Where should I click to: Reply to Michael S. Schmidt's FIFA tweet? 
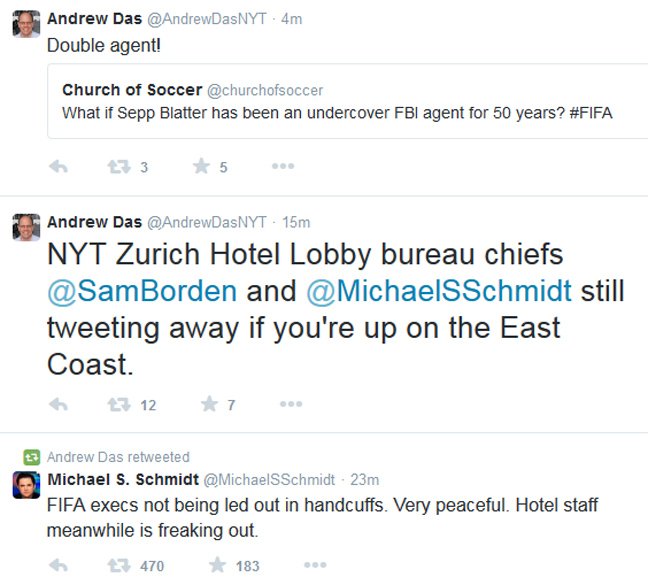[58, 566]
